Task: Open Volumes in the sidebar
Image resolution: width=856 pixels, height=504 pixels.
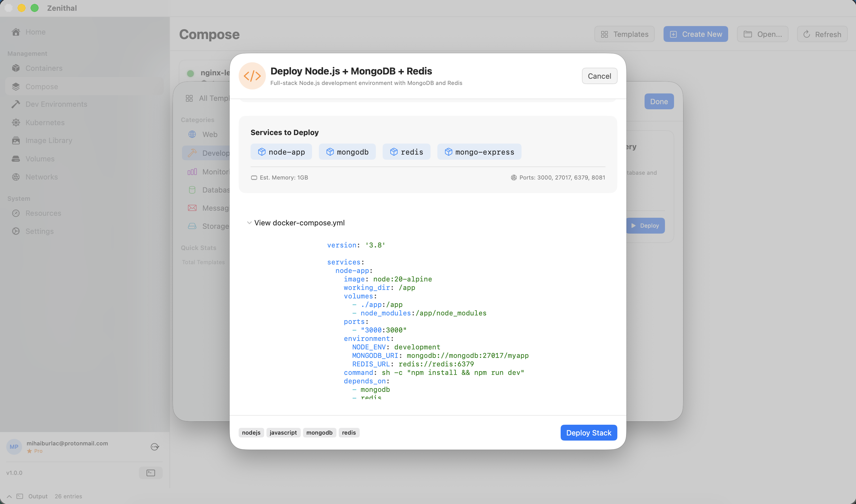Action: tap(40, 159)
